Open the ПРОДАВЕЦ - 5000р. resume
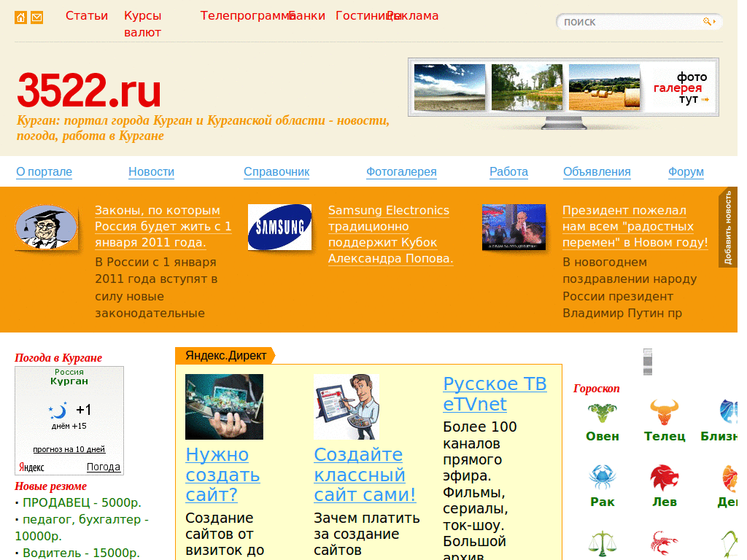Image resolution: width=747 pixels, height=560 pixels. [82, 502]
